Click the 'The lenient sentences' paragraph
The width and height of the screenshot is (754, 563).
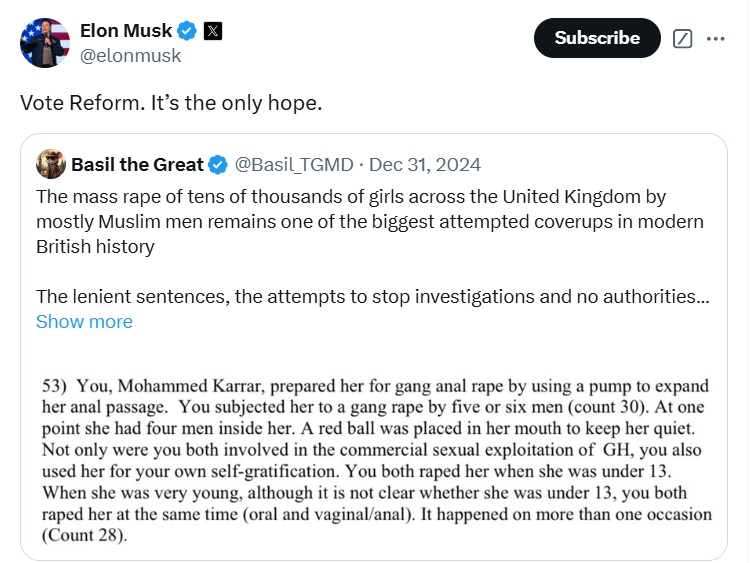pos(373,297)
